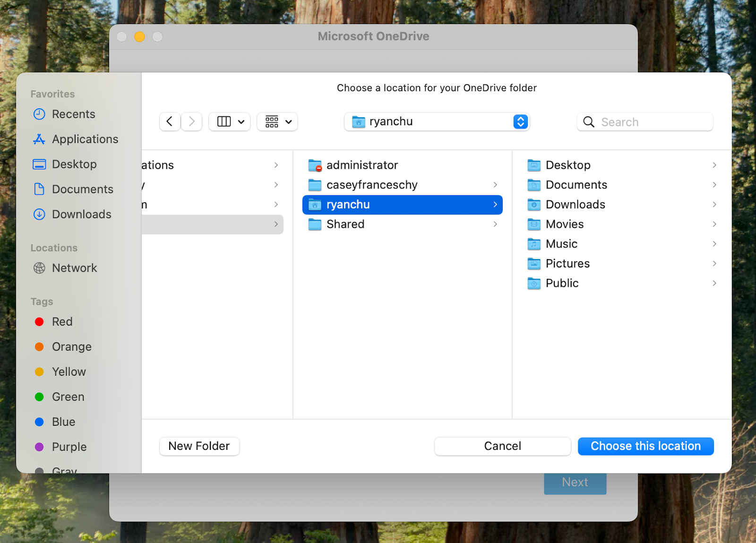This screenshot has height=543, width=756.
Task: Expand the Music folder chevron
Action: pyautogui.click(x=714, y=244)
